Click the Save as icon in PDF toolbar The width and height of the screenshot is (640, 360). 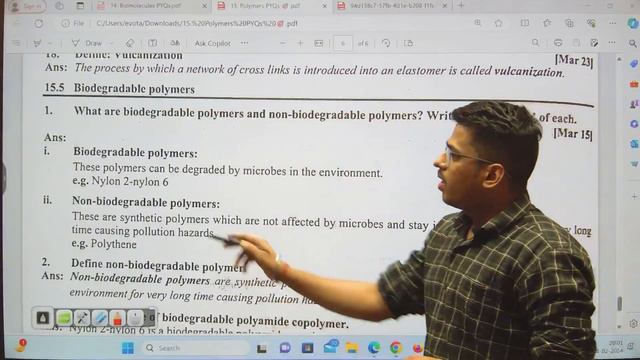[594, 42]
